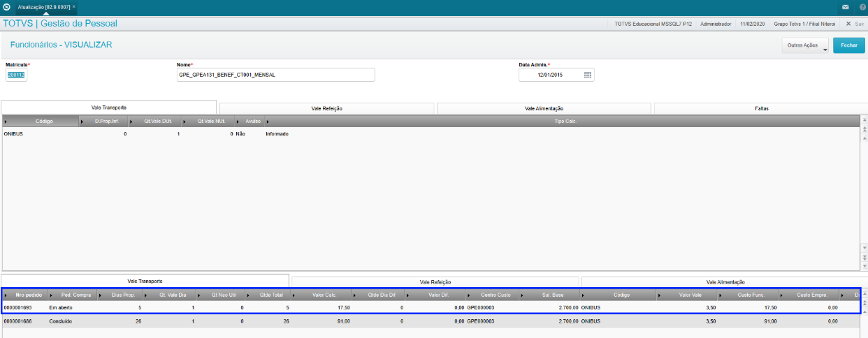Switch to lower Vale Alimentação tab
The image size is (868, 338).
point(724,281)
